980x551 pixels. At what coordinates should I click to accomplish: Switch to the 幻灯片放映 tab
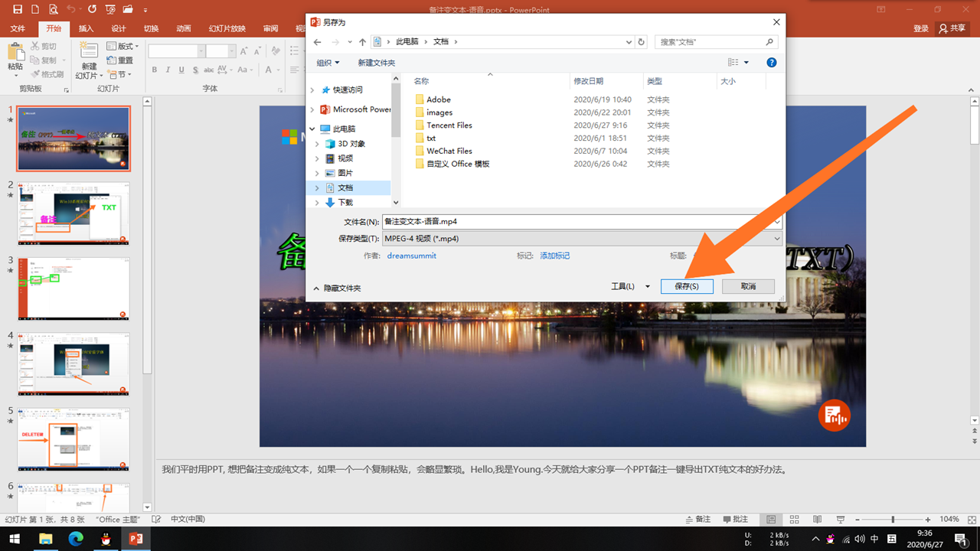[227, 28]
